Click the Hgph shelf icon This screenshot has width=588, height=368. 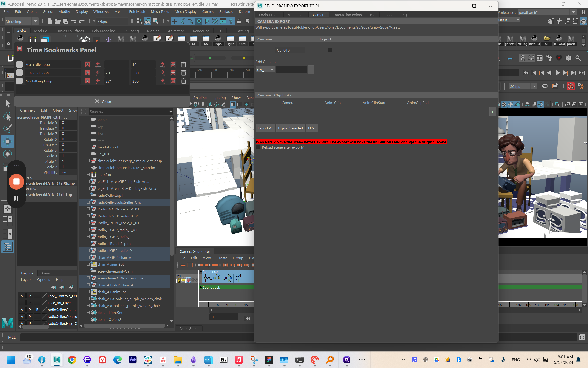[x=230, y=41]
